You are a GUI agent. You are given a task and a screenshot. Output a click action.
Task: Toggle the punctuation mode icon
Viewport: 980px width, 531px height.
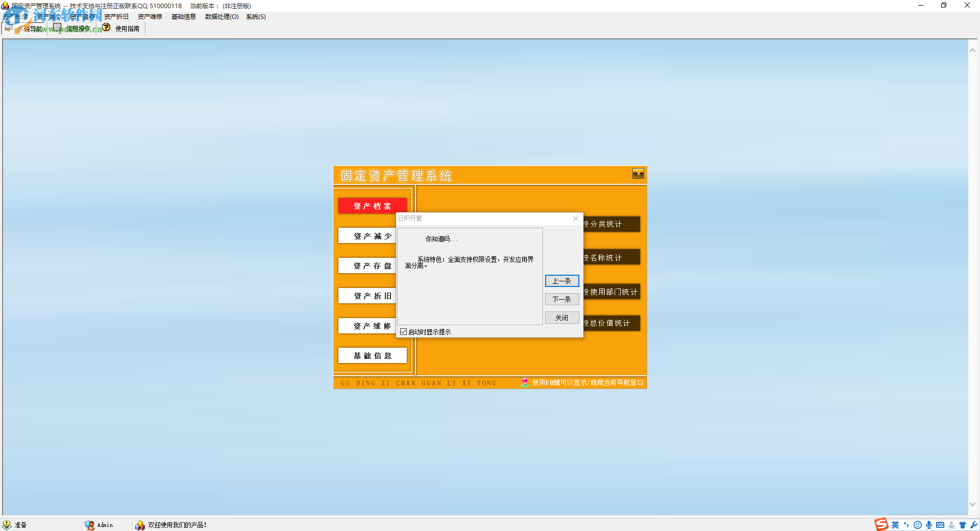(906, 525)
